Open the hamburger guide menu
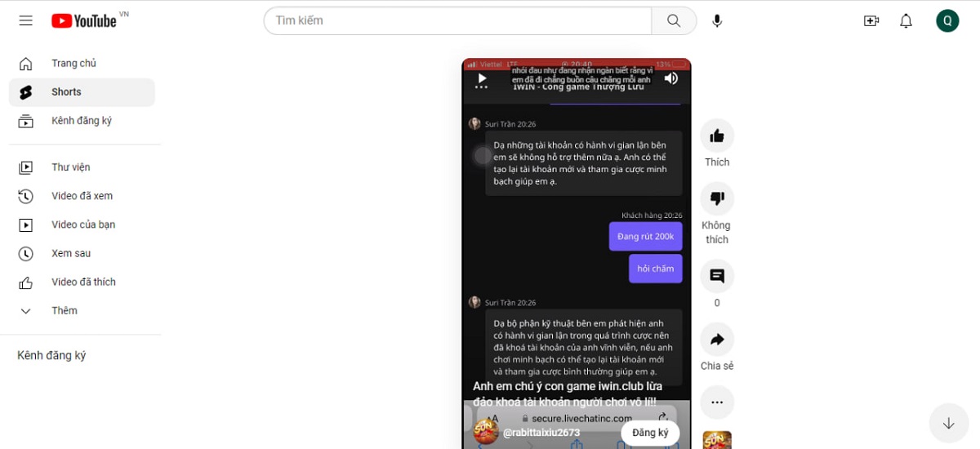Image resolution: width=980 pixels, height=449 pixels. point(26,20)
